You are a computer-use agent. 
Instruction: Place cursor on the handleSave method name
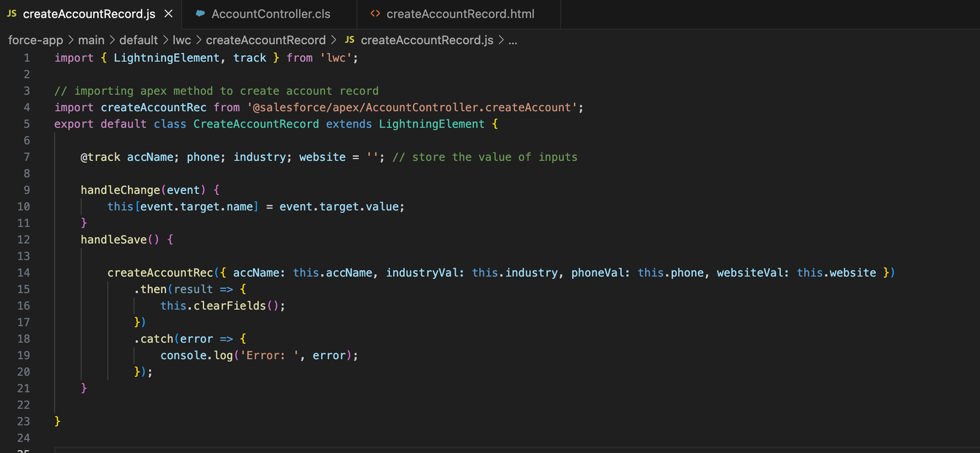[114, 240]
